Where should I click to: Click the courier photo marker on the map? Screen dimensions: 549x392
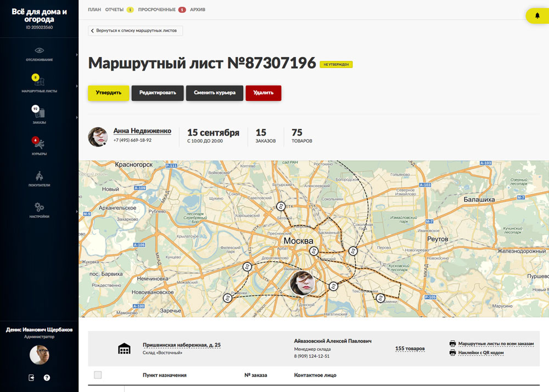(302, 283)
